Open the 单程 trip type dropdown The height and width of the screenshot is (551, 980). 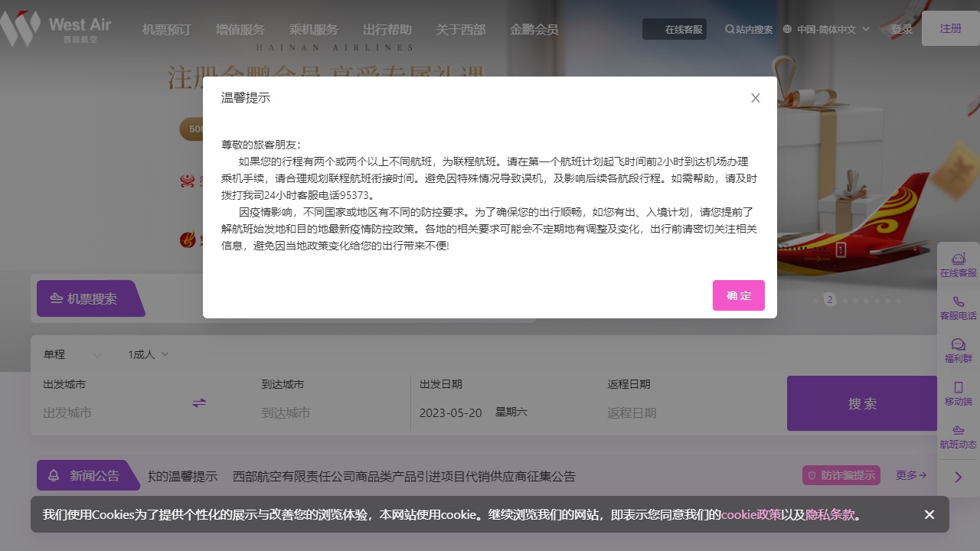pos(69,354)
